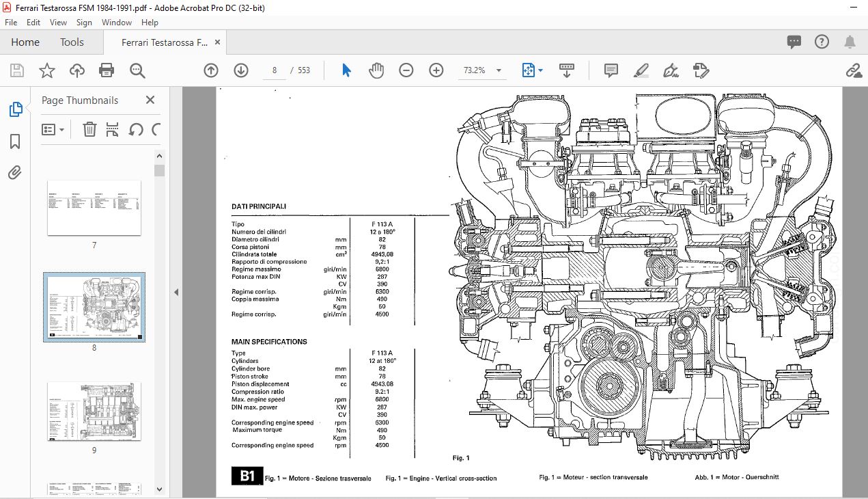The width and height of the screenshot is (868, 499).
Task: Click the "Cilindrata totale" spec row label
Action: pyautogui.click(x=254, y=254)
